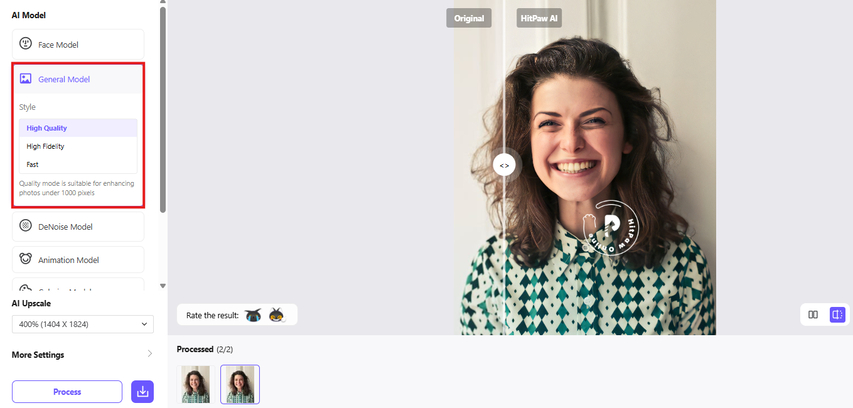The image size is (853, 408).
Task: Click the More Settings label
Action: (38, 355)
